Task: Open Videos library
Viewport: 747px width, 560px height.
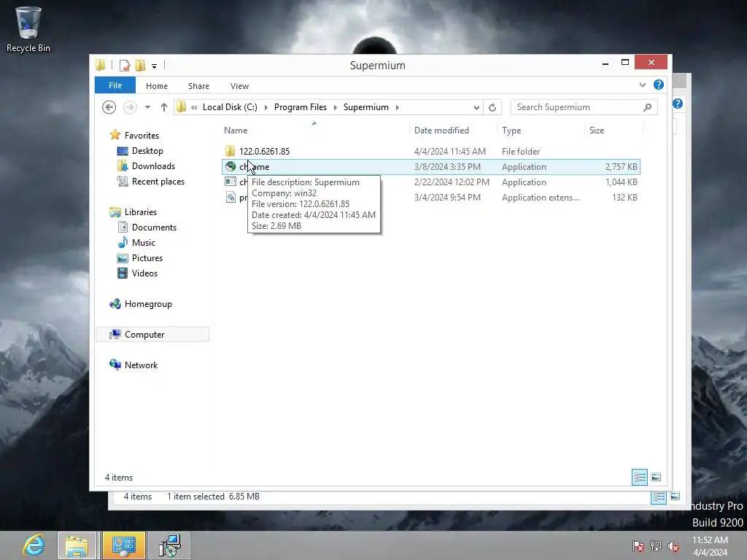Action: (144, 273)
